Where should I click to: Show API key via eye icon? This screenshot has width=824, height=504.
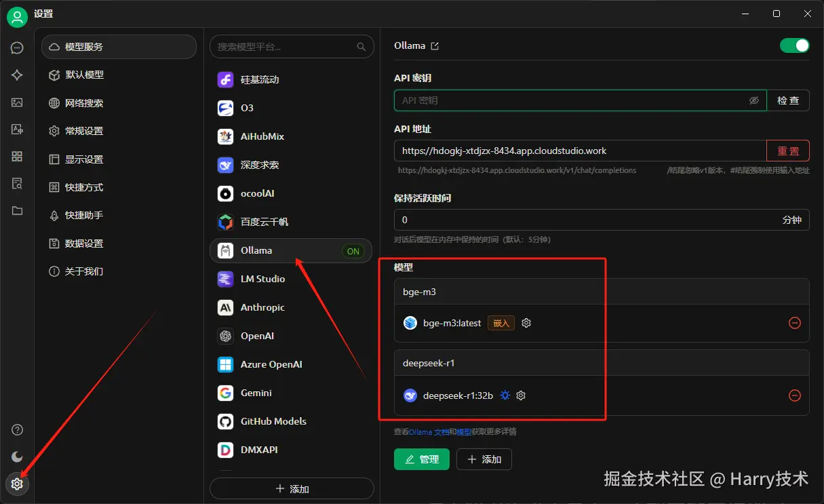pos(753,100)
